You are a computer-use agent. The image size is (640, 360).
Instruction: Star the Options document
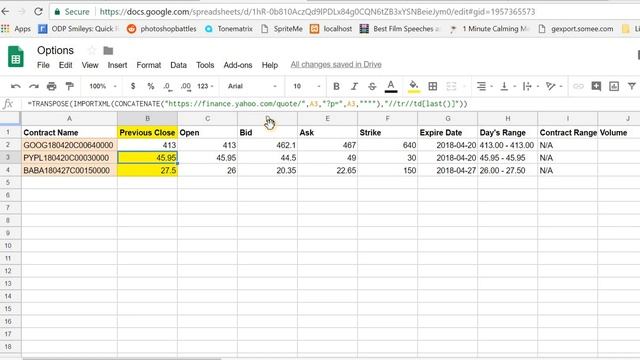pos(92,51)
